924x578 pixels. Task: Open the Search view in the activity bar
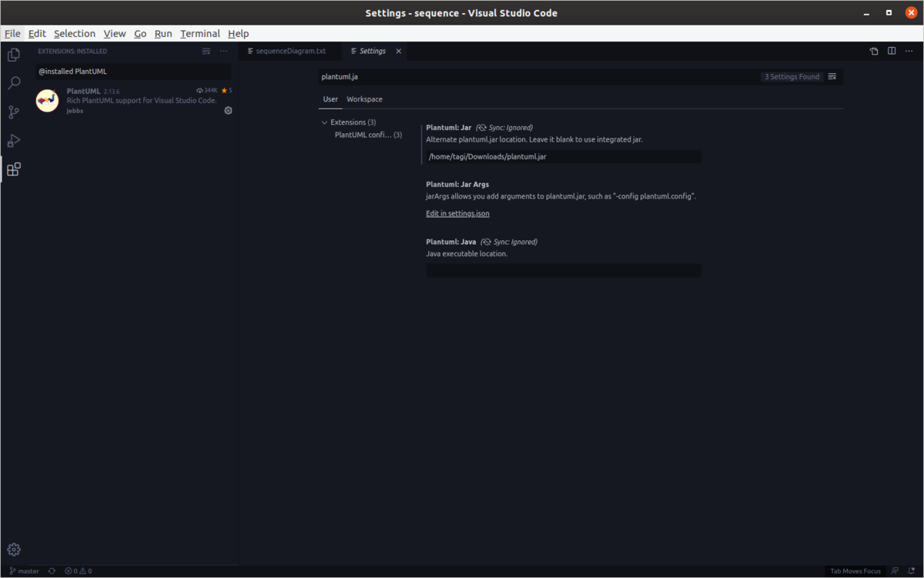14,83
